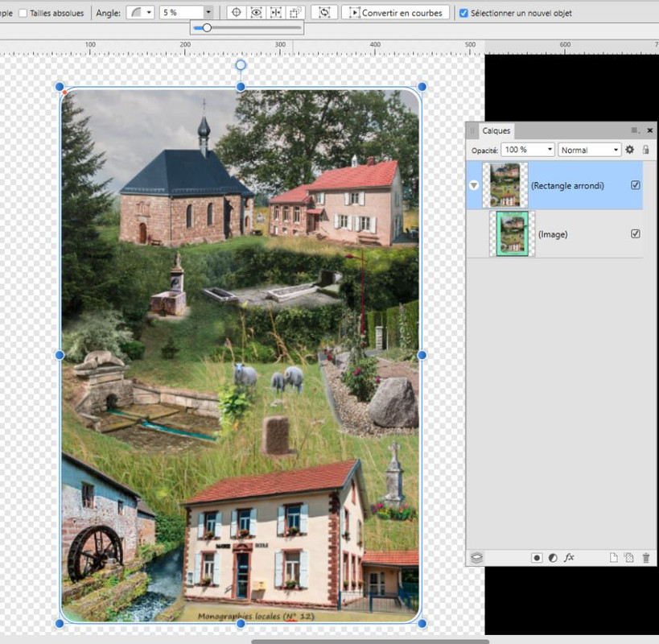Click Convertir en courbes button

(396, 13)
